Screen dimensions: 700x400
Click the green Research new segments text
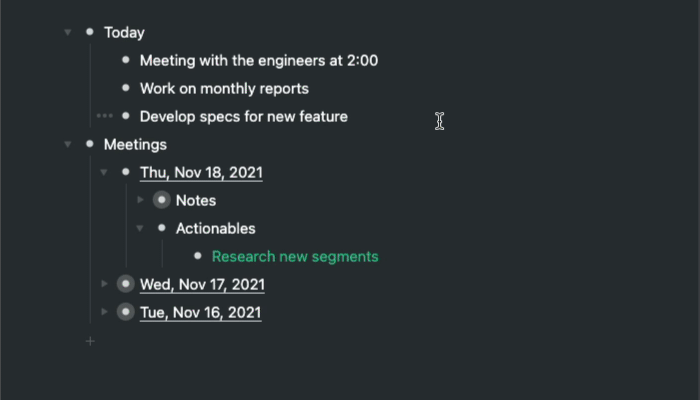(x=295, y=256)
